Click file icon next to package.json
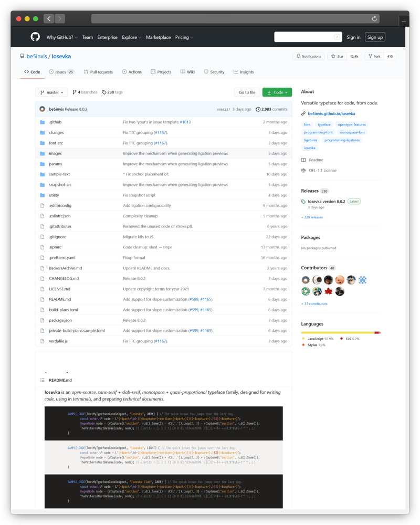The height and width of the screenshot is (525, 420). pyautogui.click(x=42, y=320)
